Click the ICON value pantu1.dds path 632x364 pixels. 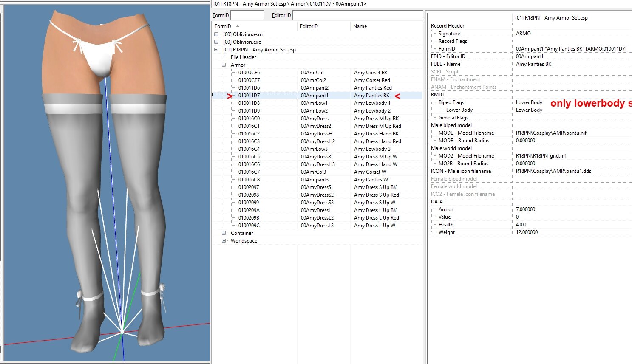(553, 171)
